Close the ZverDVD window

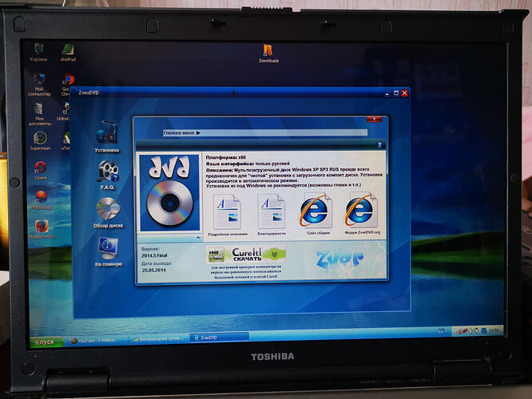point(404,93)
